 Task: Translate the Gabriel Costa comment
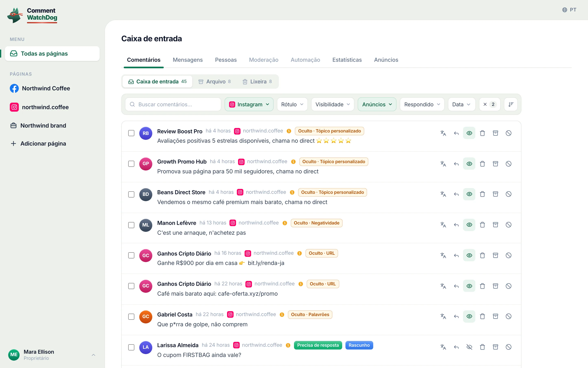pos(443,316)
